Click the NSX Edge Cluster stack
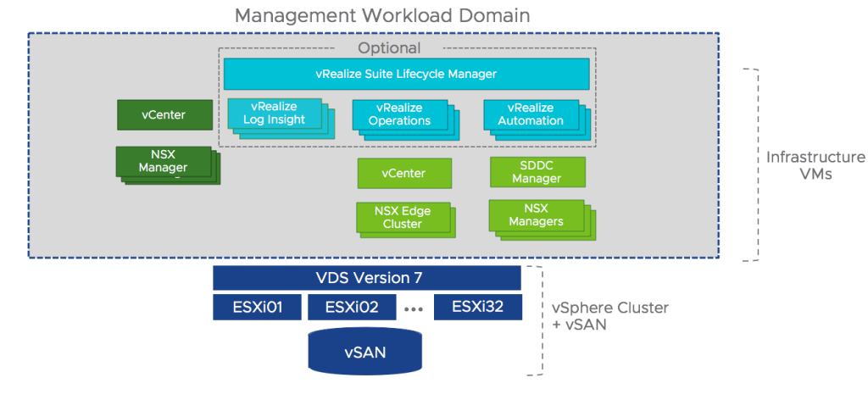 click(x=403, y=217)
